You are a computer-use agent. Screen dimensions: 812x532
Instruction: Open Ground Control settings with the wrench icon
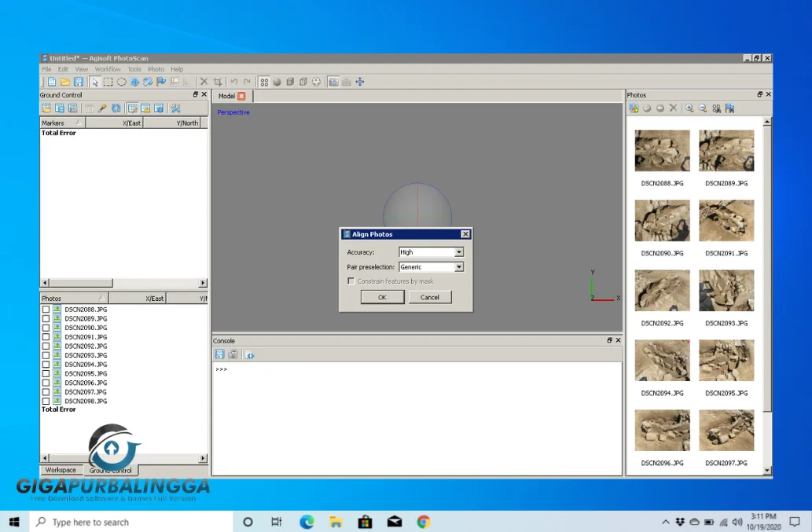click(176, 108)
